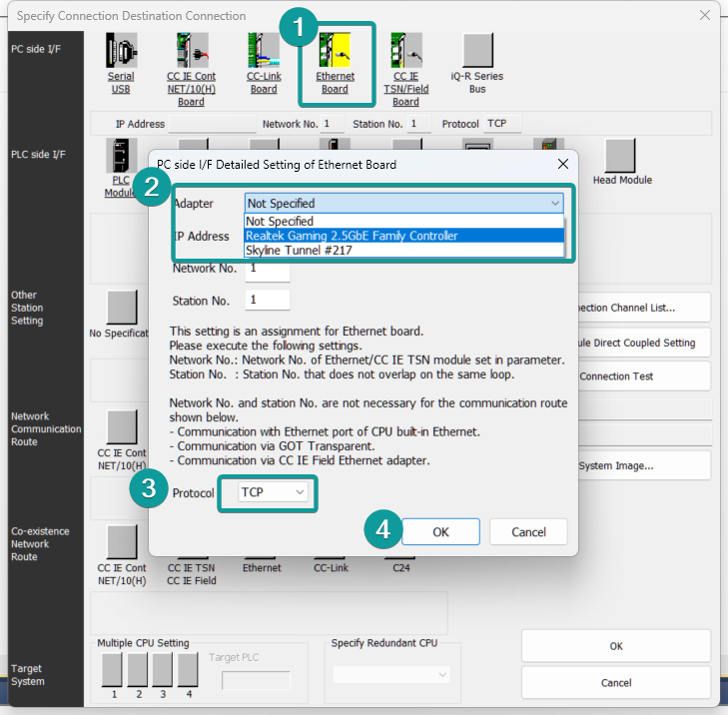The height and width of the screenshot is (715, 728).
Task: Click Cancel in Specify Connection Destination window
Action: pos(616,683)
